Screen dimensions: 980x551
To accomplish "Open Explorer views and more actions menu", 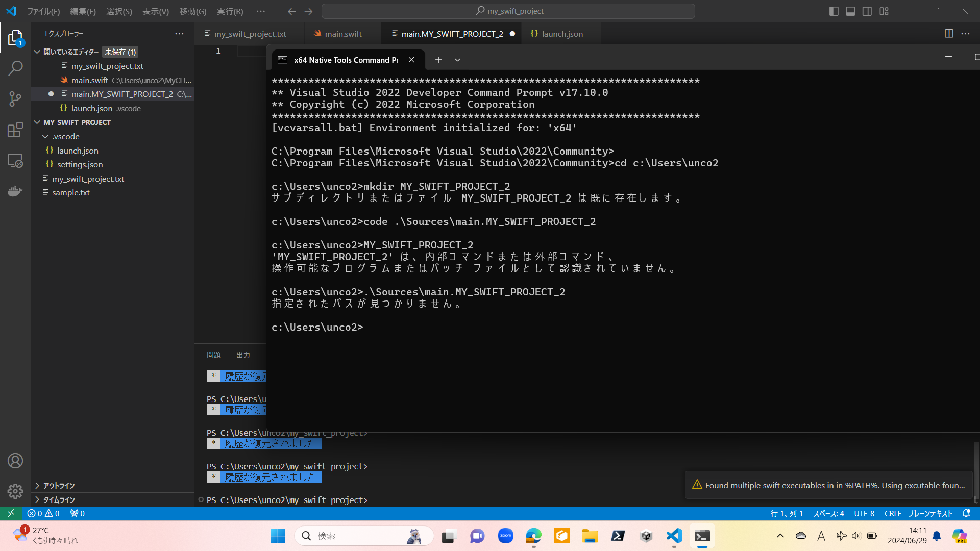I will tap(179, 34).
